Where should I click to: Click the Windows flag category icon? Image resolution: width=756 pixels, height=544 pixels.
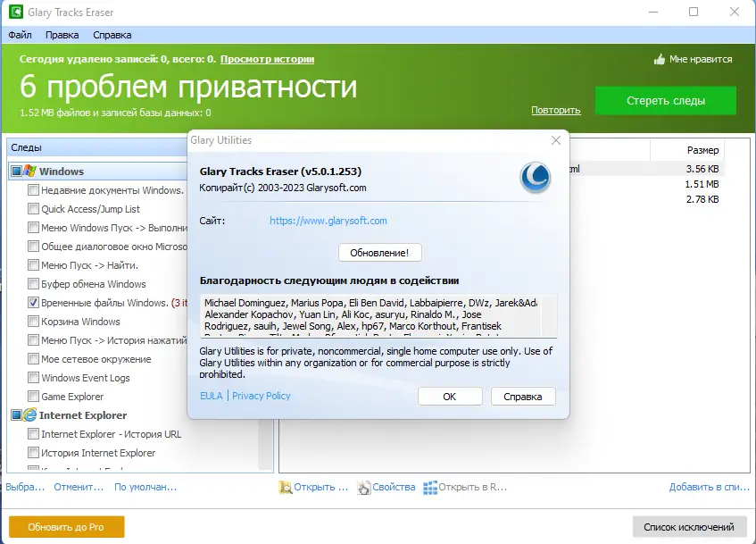point(29,171)
